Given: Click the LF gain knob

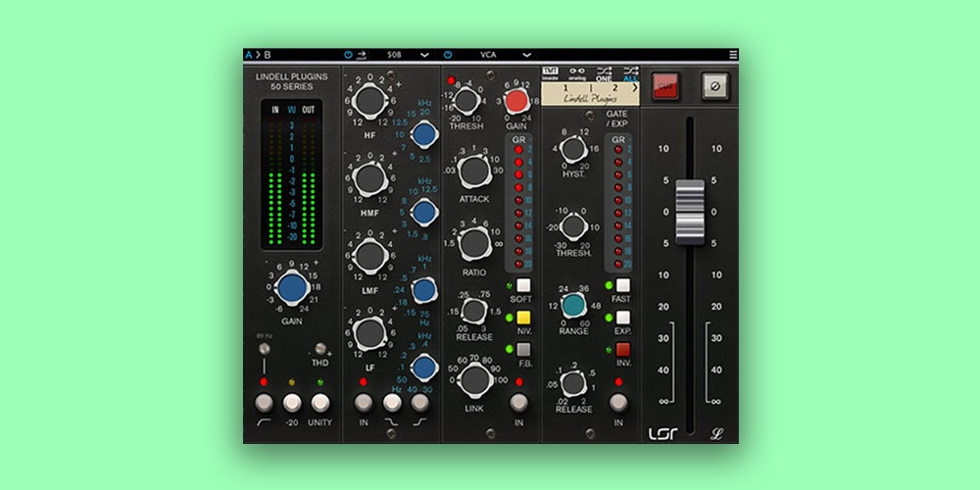Looking at the screenshot, I should [370, 333].
